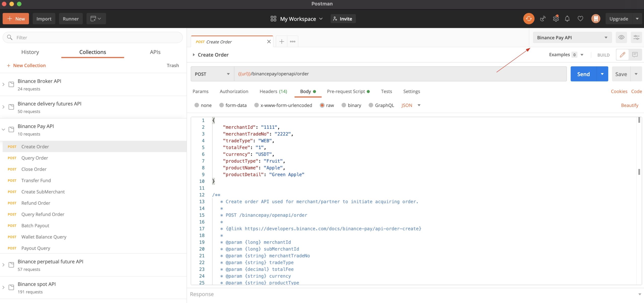
Task: Switch to the APIs tab
Action: pos(155,52)
